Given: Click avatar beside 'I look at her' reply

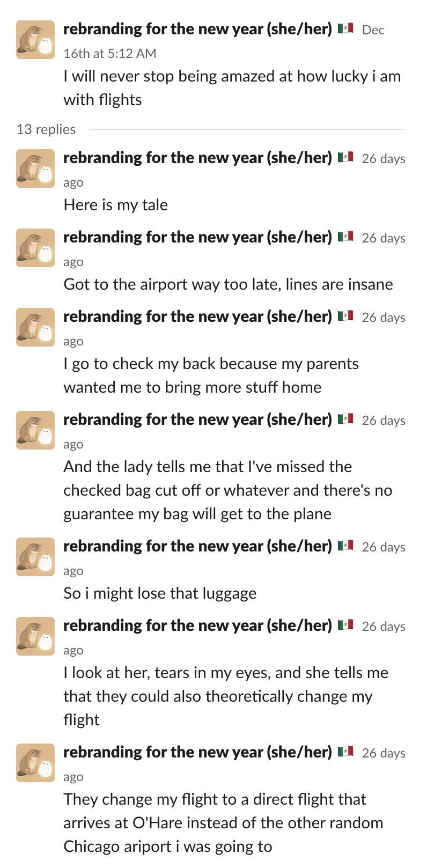Looking at the screenshot, I should pyautogui.click(x=35, y=636).
